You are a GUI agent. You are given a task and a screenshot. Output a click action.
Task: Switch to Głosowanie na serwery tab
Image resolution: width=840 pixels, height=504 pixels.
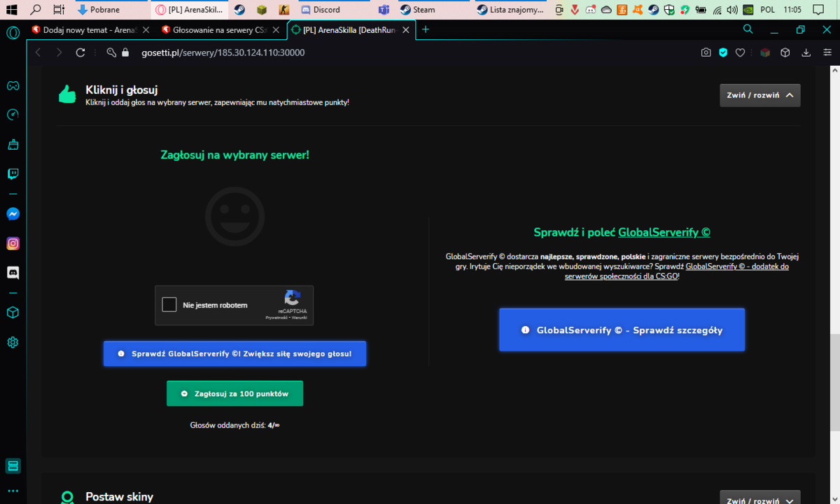point(221,30)
